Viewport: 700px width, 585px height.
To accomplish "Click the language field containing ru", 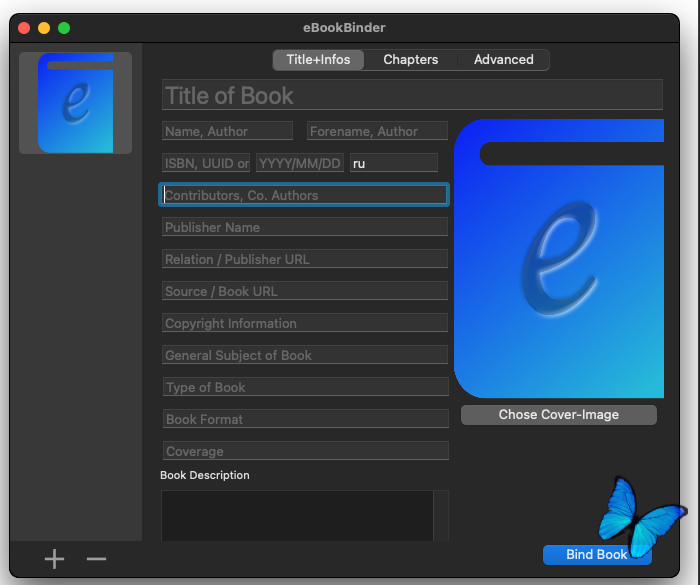I will click(394, 163).
